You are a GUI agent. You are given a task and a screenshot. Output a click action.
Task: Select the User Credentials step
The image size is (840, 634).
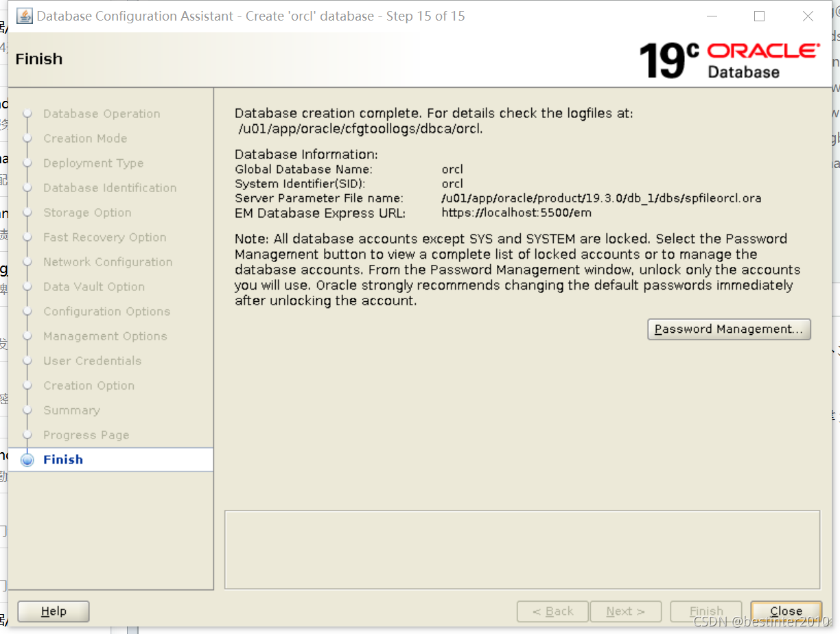pos(93,361)
